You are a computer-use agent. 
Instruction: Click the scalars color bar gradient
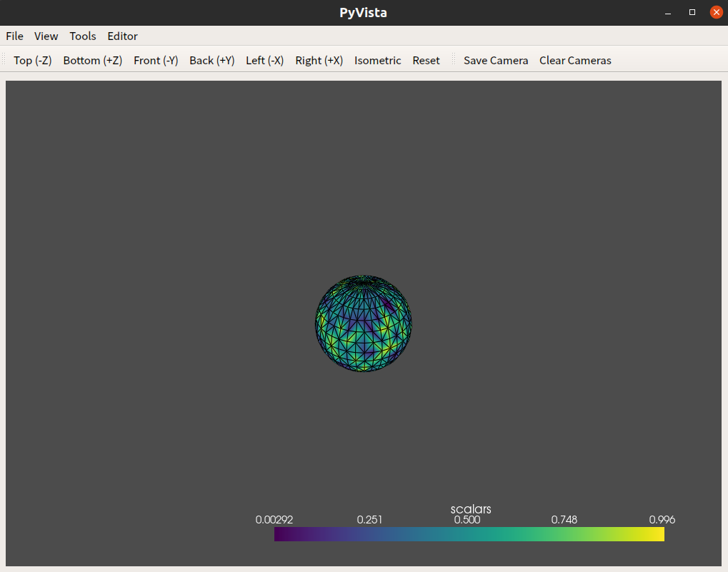pyautogui.click(x=469, y=534)
